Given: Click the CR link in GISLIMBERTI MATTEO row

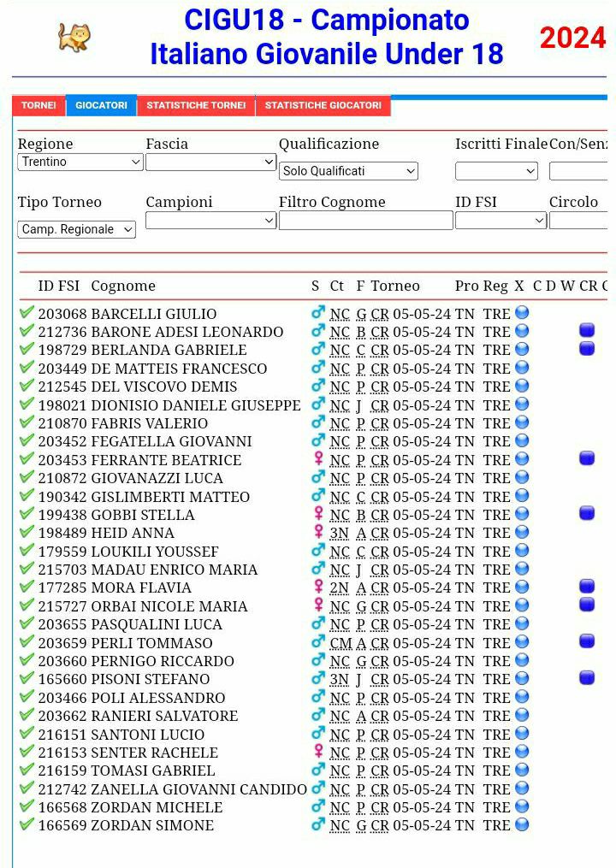Looking at the screenshot, I should click(x=380, y=496).
